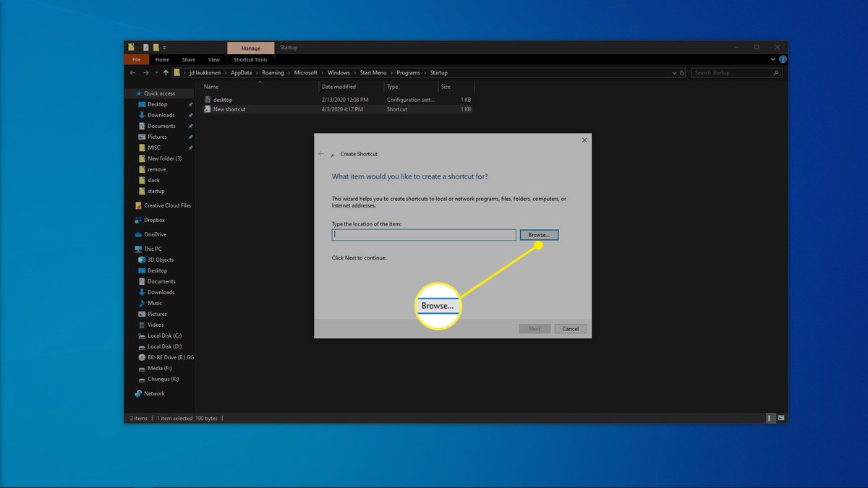The image size is (868, 488).
Task: Open the Shortcut Tools Manage tab
Action: point(250,47)
